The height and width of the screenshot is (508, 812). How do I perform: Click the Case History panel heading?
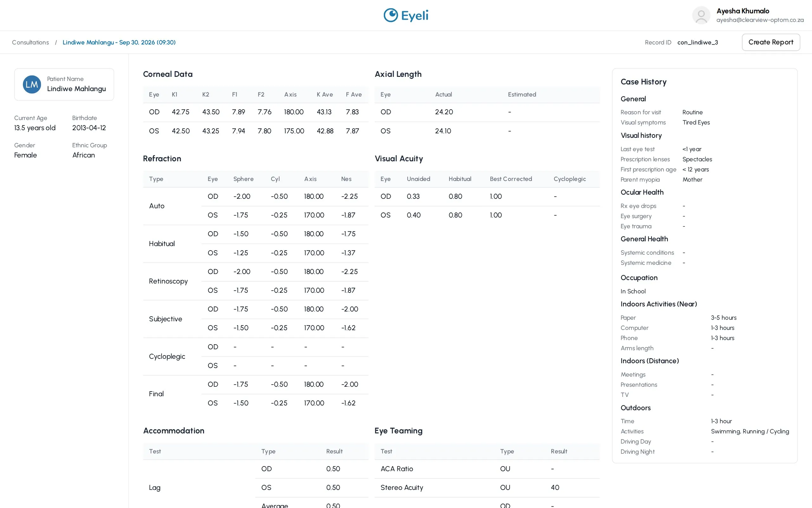tap(643, 82)
